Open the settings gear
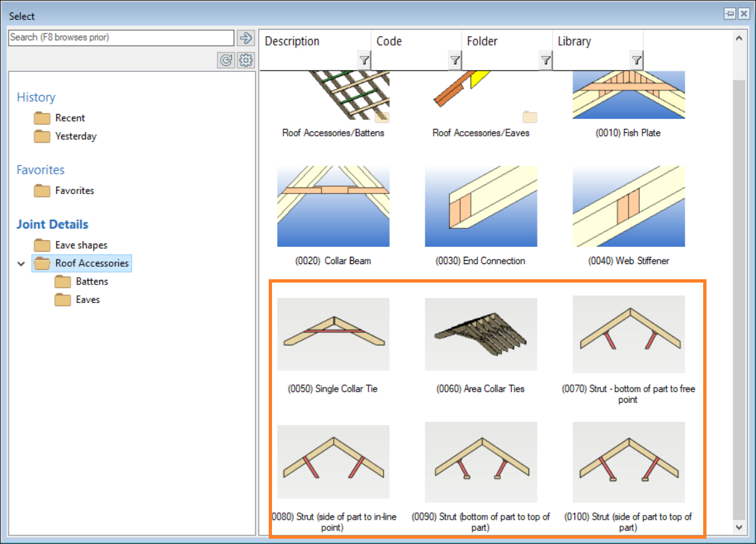Screen dimensions: 756x544 (x=245, y=59)
